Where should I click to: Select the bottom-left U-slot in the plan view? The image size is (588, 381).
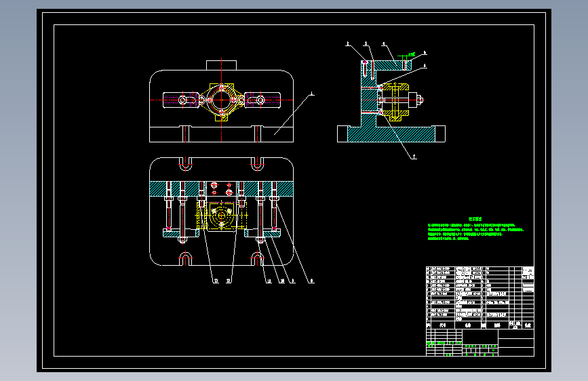pos(185,259)
